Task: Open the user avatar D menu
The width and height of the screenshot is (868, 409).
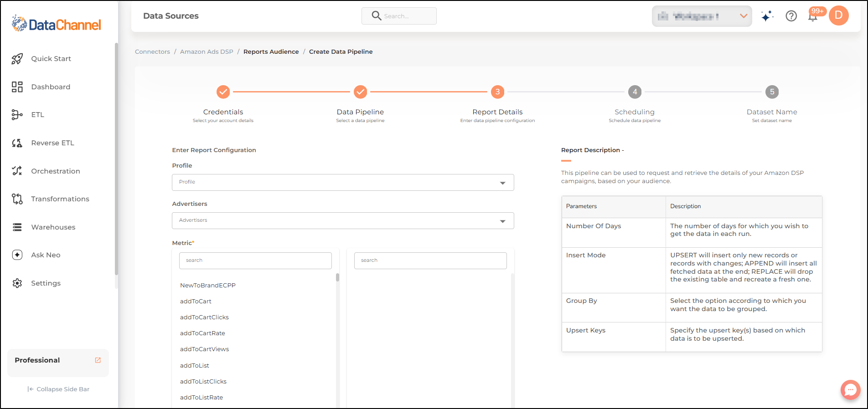Action: [839, 15]
